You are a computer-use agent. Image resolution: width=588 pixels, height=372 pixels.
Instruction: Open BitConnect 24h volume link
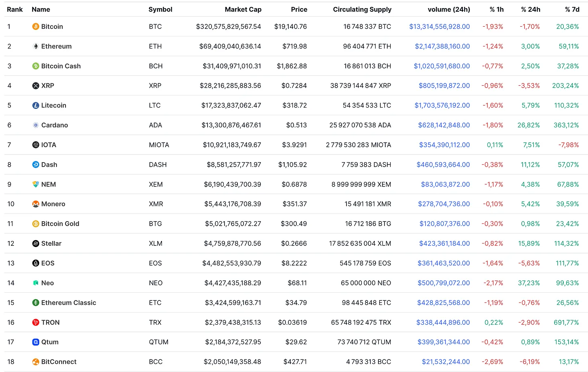tap(445, 362)
